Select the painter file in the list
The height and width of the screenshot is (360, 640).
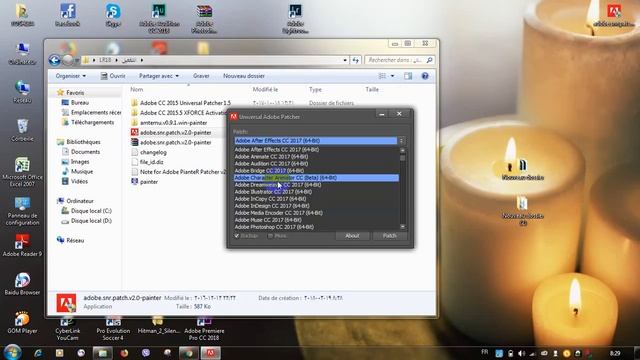(x=149, y=182)
